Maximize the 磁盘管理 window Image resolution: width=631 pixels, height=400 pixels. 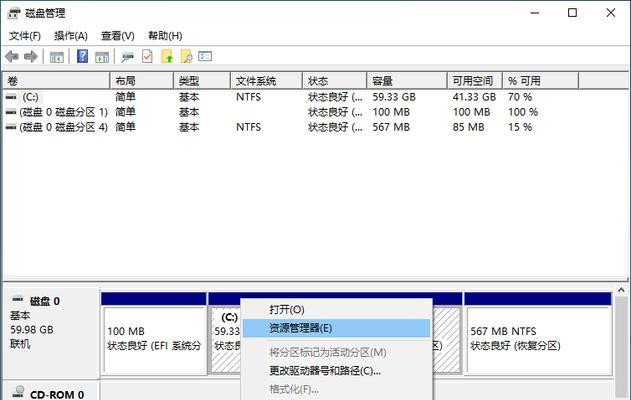tap(572, 13)
